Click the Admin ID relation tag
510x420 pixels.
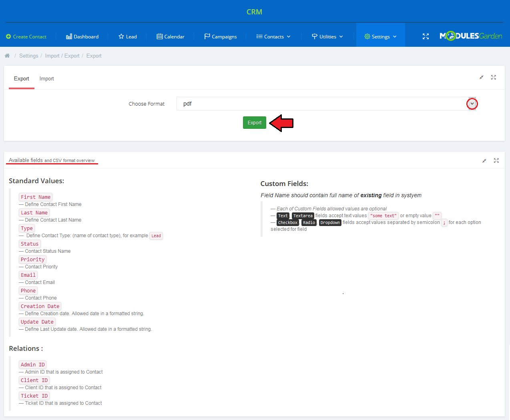[x=32, y=365]
